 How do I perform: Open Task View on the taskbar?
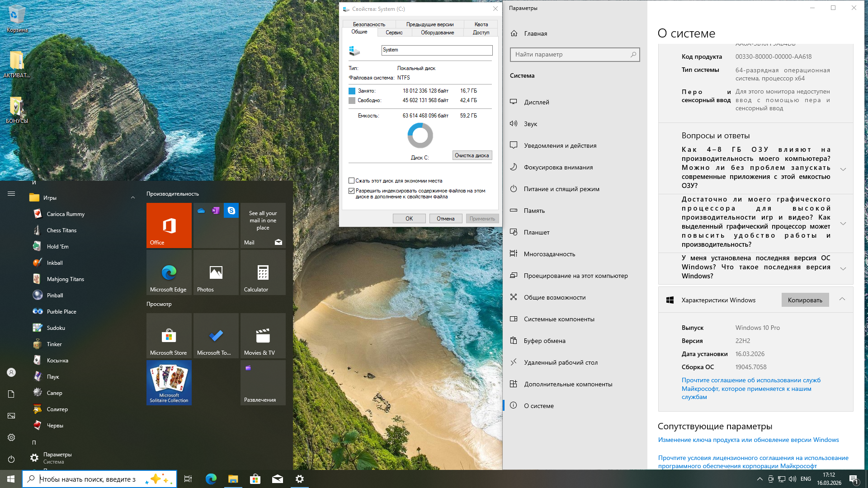coord(188,479)
